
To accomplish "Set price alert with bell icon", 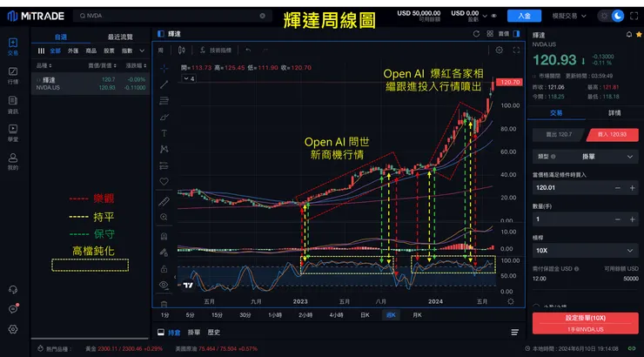I will tap(629, 35).
